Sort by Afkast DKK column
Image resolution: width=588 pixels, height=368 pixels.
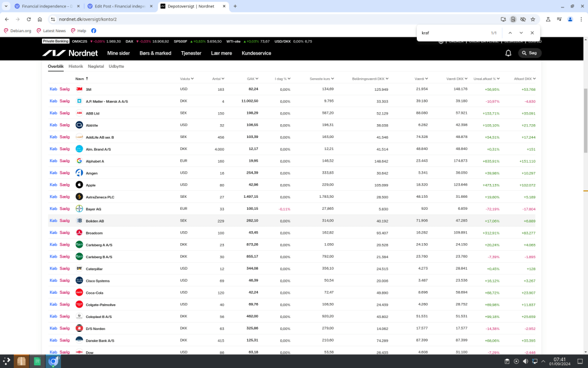pos(524,78)
